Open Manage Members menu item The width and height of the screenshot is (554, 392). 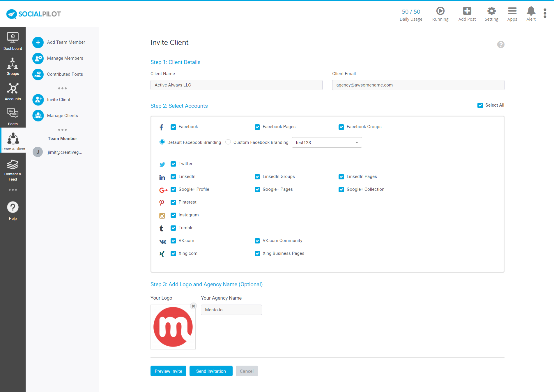pyautogui.click(x=65, y=58)
